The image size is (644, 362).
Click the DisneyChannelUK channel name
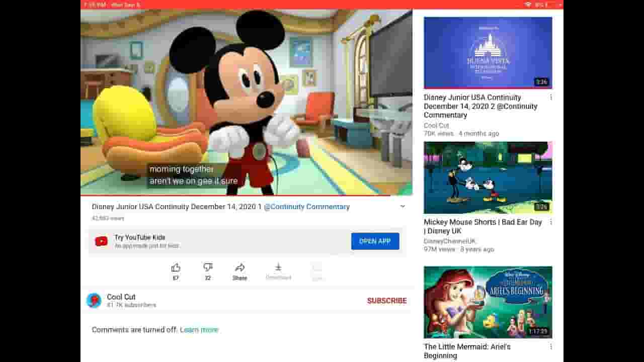(449, 241)
